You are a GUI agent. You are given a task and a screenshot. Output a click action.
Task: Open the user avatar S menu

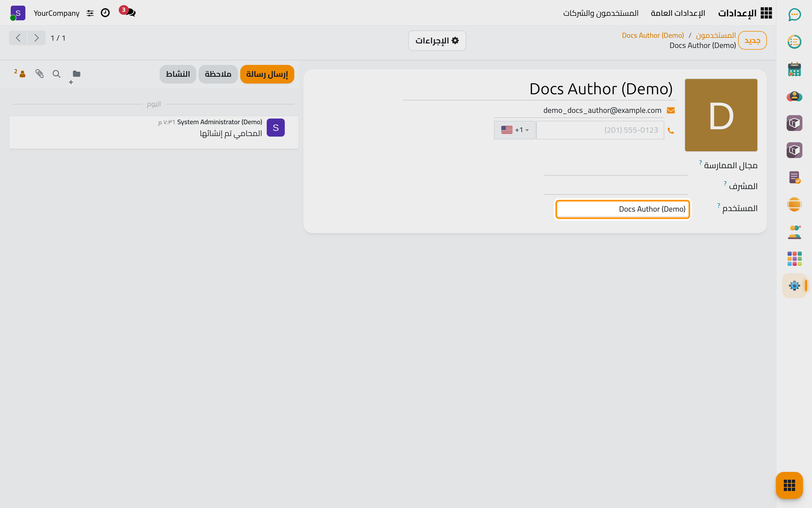coord(17,13)
